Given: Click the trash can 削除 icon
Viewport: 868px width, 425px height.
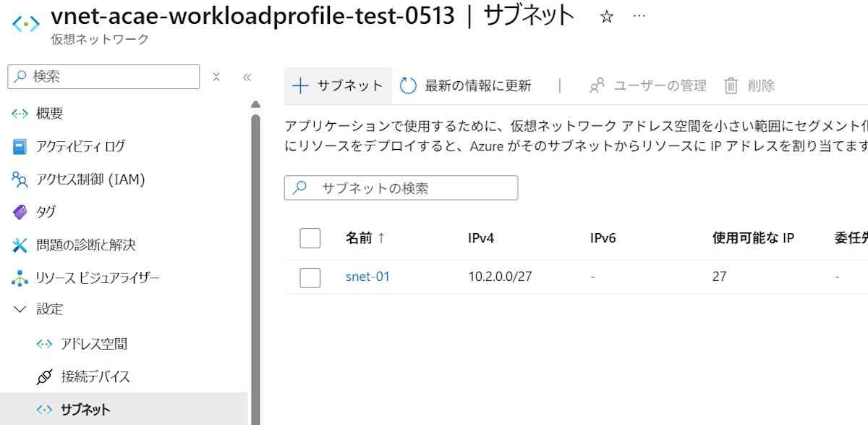Looking at the screenshot, I should coord(731,85).
